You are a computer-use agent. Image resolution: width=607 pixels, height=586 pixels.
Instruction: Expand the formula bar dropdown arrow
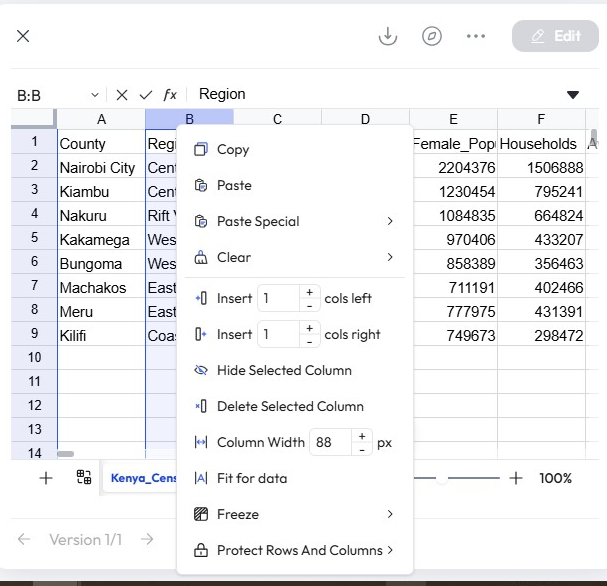click(x=573, y=95)
